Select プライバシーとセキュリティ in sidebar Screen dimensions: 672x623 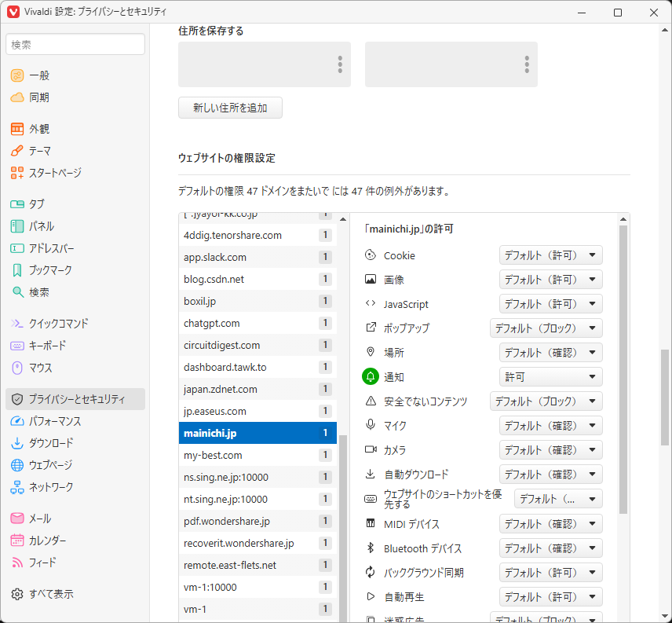click(x=75, y=399)
